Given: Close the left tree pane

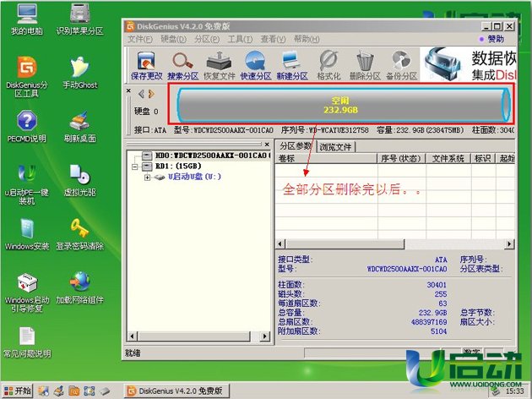Looking at the screenshot, I should pyautogui.click(x=267, y=145).
